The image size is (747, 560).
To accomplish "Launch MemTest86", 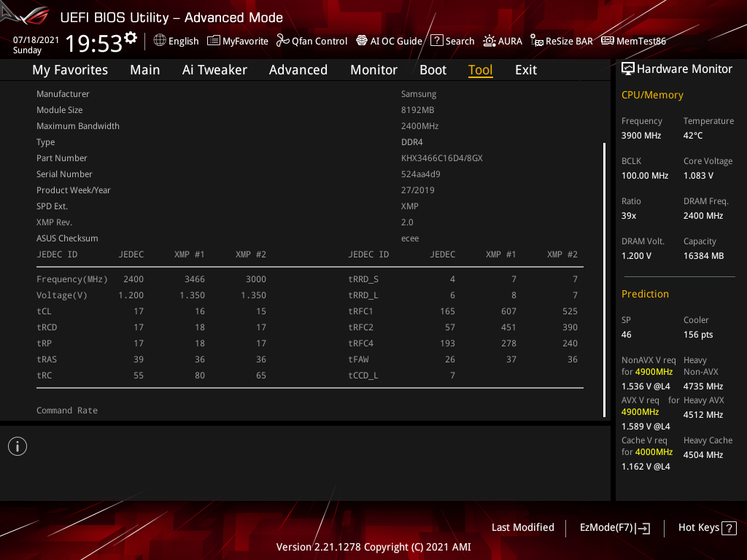I will [x=633, y=41].
